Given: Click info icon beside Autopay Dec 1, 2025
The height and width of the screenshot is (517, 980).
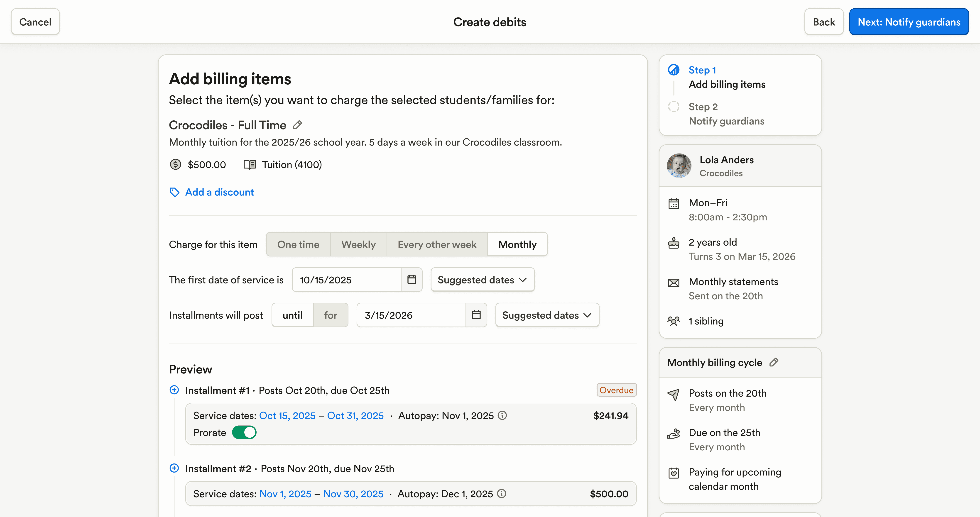Looking at the screenshot, I should tap(502, 494).
